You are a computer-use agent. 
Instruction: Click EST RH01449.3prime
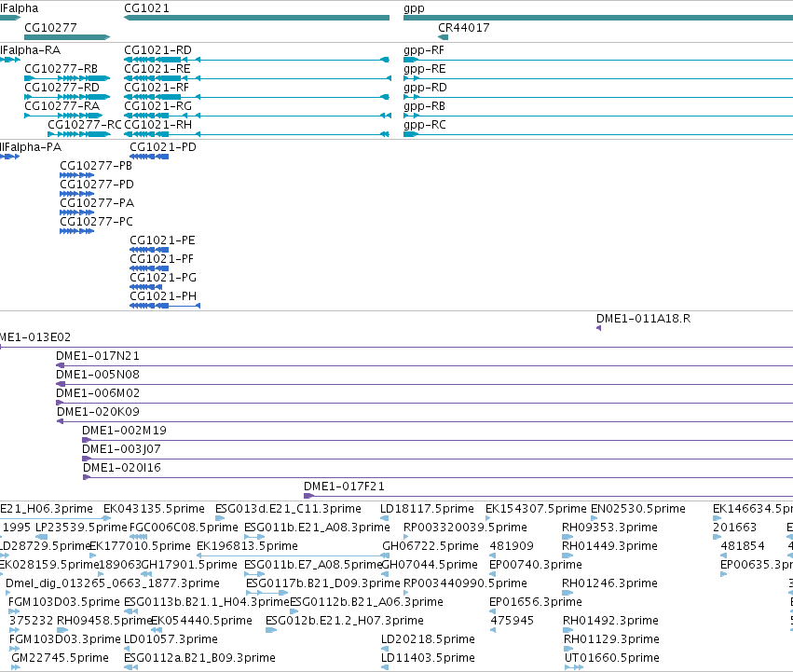pos(567,555)
